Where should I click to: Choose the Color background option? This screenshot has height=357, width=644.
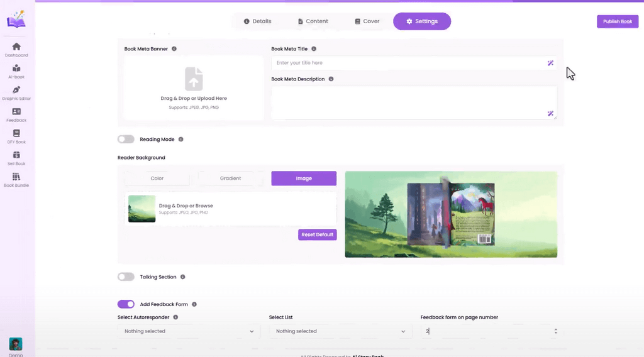(x=157, y=178)
